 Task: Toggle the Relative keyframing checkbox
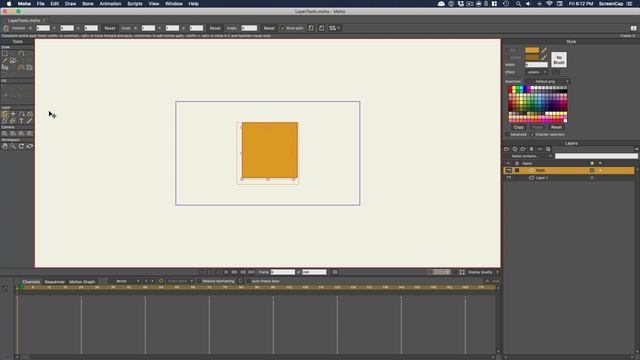coord(199,281)
